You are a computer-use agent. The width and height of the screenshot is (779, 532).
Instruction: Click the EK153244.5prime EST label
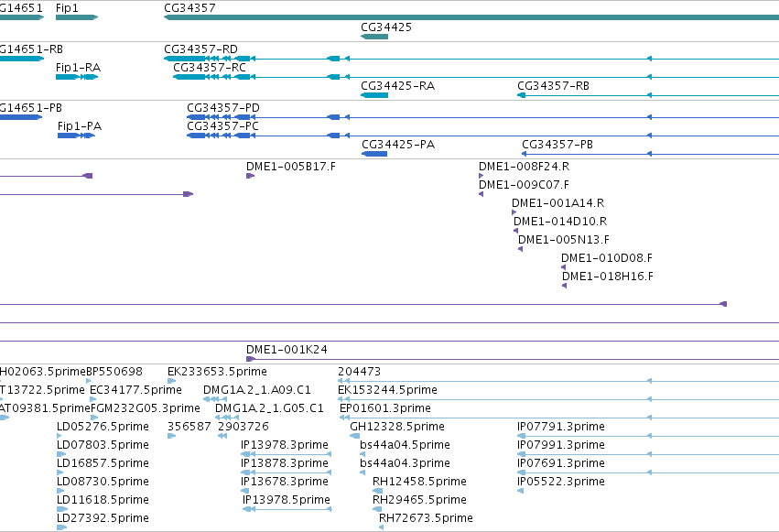click(x=387, y=390)
